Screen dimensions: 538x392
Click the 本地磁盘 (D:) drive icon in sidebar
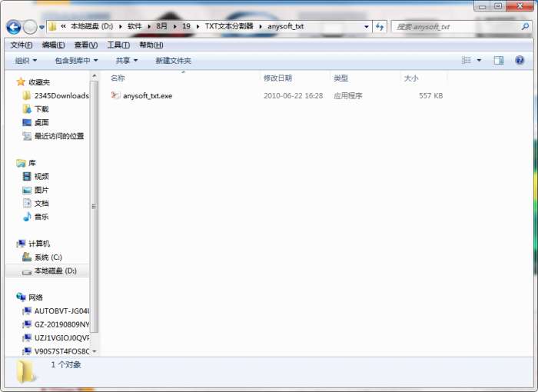(x=27, y=271)
